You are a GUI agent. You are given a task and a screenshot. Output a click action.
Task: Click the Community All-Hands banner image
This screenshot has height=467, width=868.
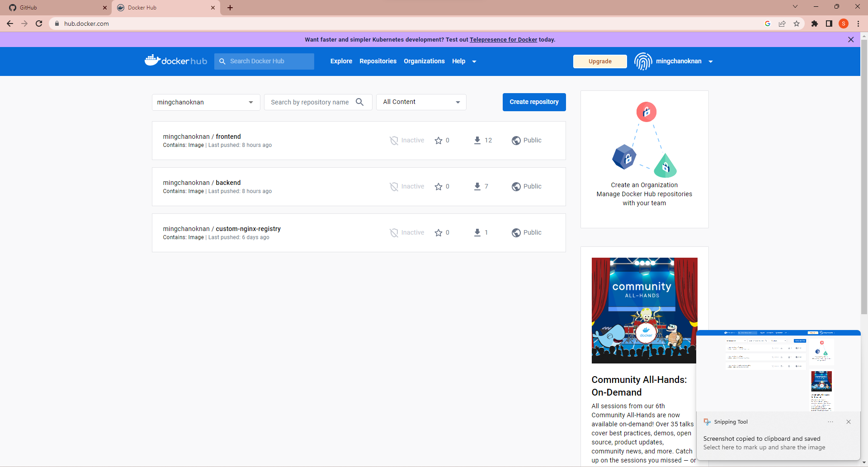point(644,310)
